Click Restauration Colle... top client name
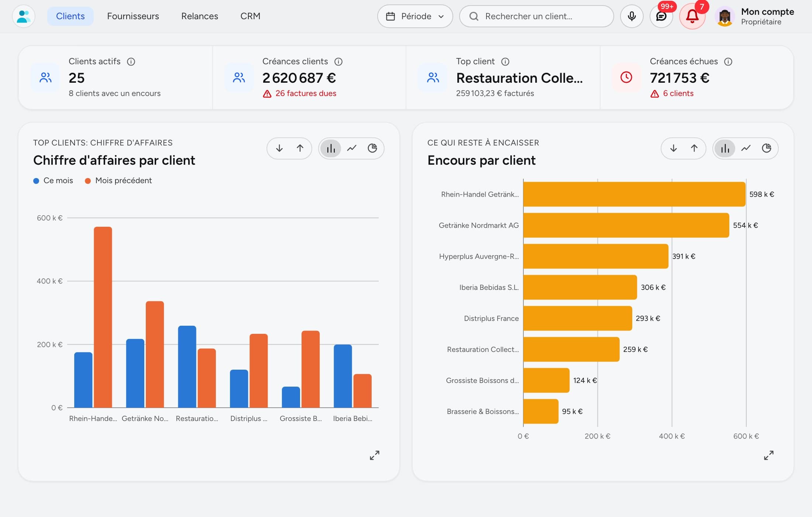The image size is (812, 517). [519, 78]
